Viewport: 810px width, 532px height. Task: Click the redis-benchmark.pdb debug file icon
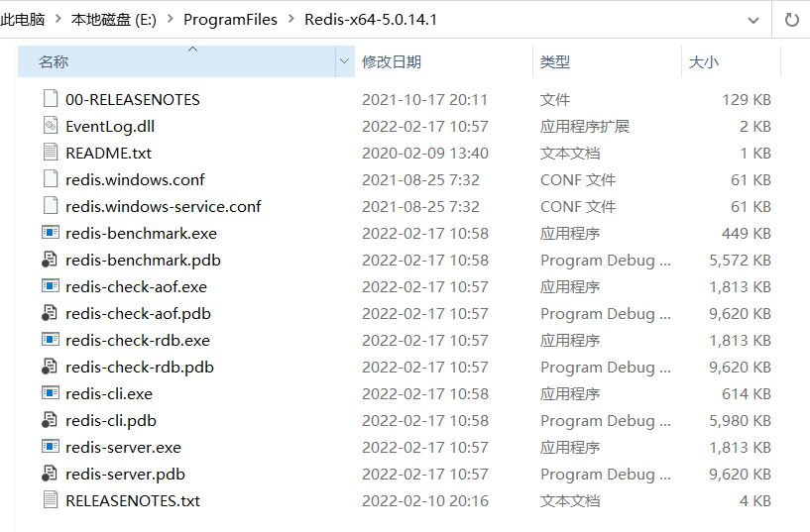coord(51,260)
